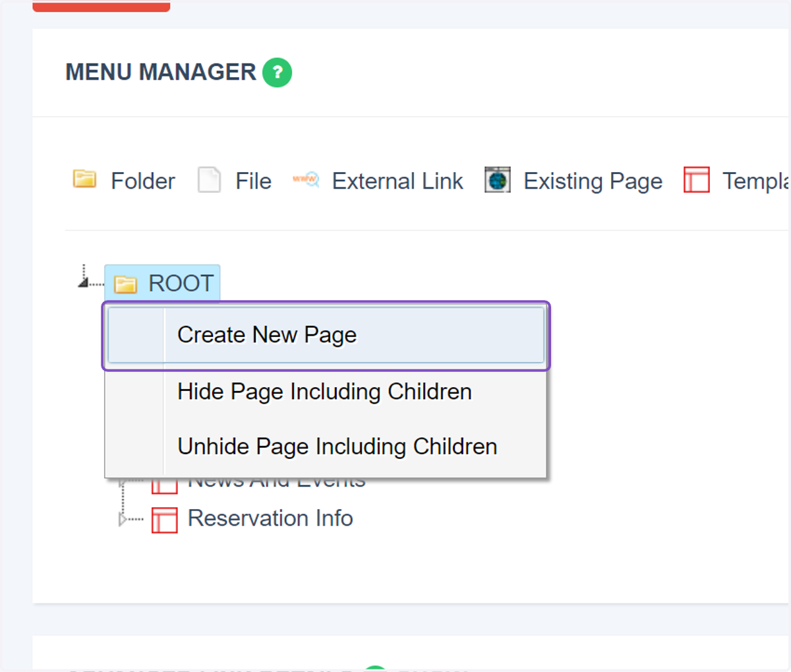Screen dimensions: 791x672
Task: Select the External Link label
Action: click(397, 181)
